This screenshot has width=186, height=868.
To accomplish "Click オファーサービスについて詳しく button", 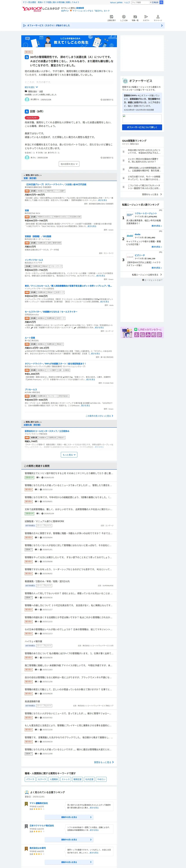I will (142, 127).
